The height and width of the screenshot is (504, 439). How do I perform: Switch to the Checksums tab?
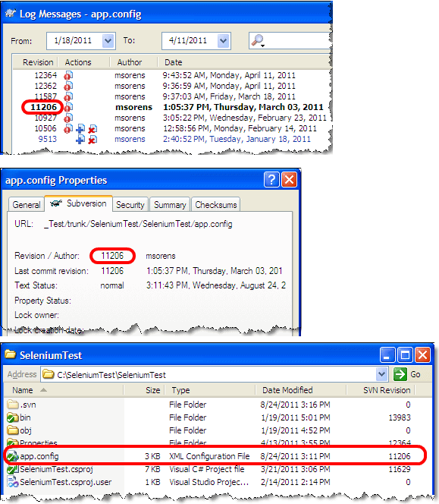(216, 204)
